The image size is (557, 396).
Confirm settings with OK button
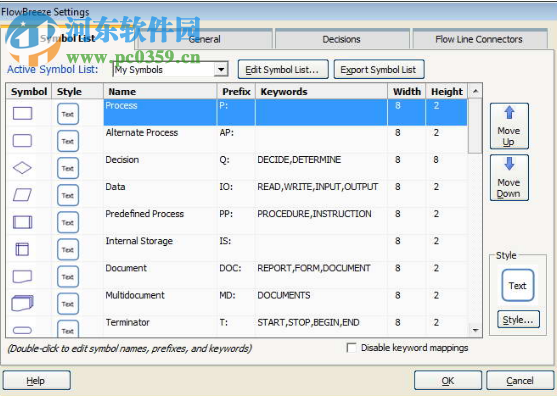pyautogui.click(x=448, y=380)
